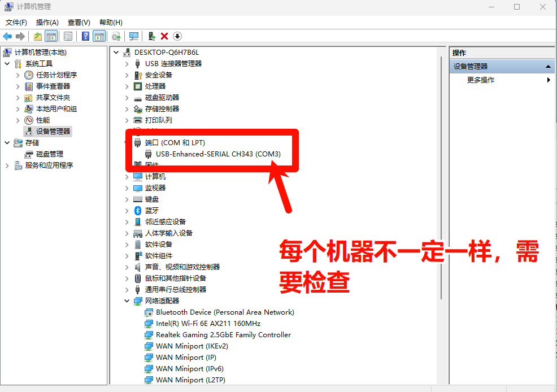Viewport: 557px width, 392px height.
Task: Select WAN Miniport (L2TP)
Action: click(x=190, y=380)
